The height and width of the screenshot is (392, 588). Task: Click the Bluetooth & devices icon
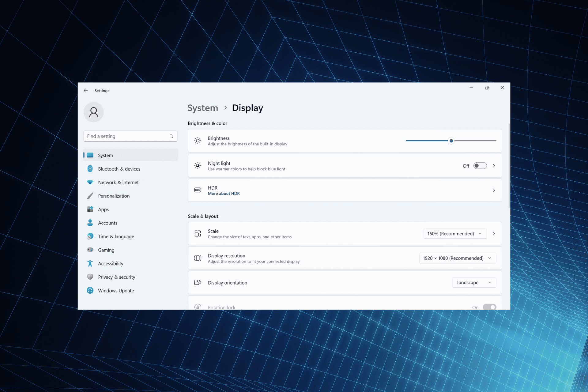pyautogui.click(x=90, y=169)
